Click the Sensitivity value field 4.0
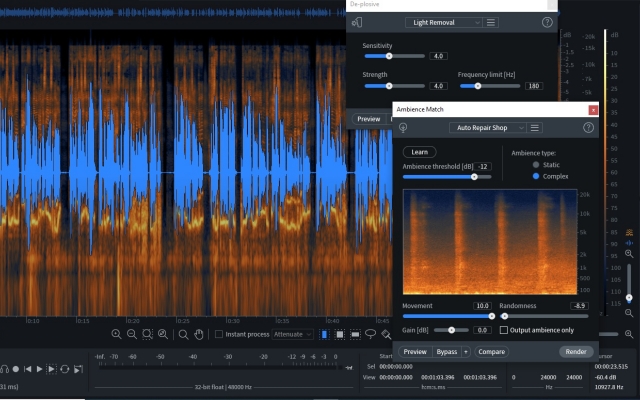 pos(438,56)
